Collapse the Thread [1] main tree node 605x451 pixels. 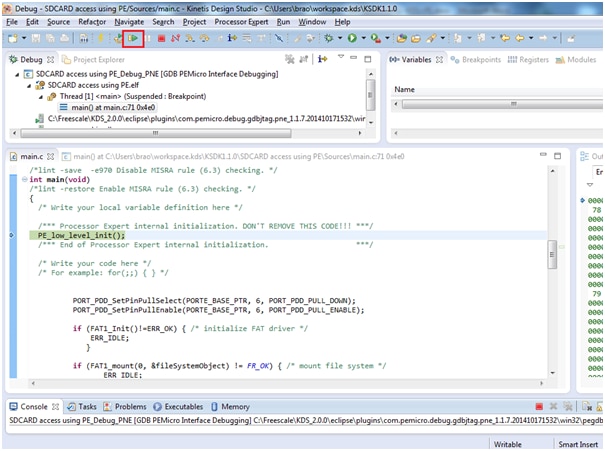coord(39,96)
